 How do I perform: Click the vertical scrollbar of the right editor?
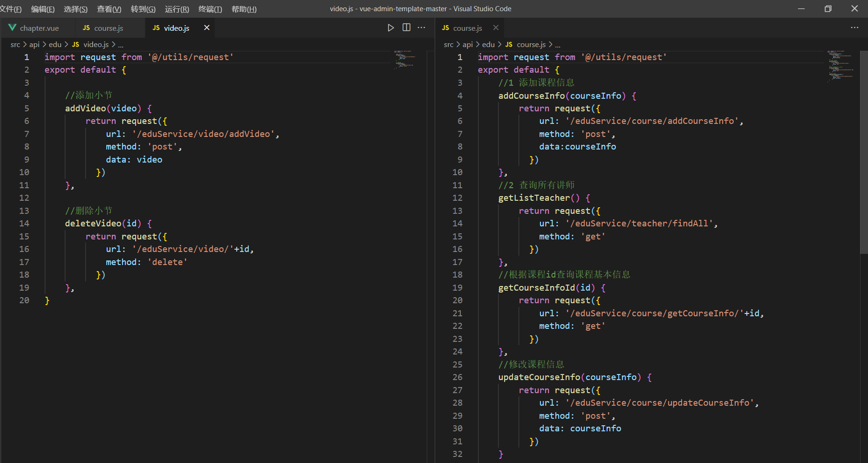(864, 152)
